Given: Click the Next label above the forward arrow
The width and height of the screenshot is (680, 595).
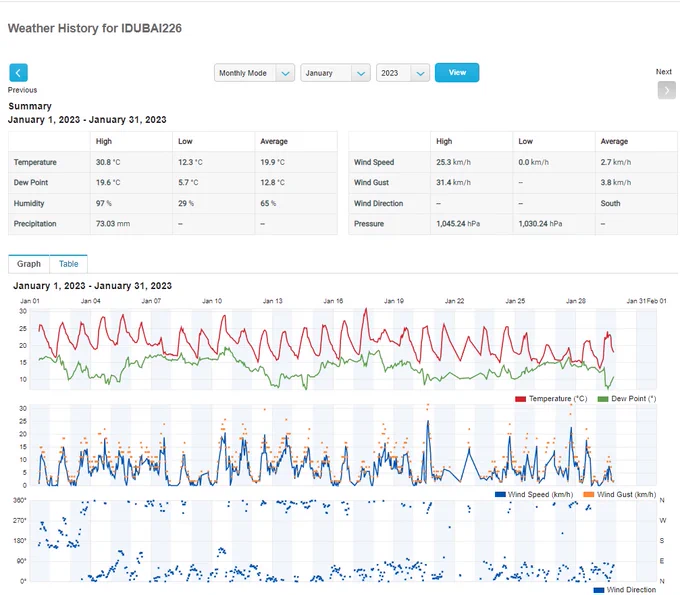Looking at the screenshot, I should [664, 72].
